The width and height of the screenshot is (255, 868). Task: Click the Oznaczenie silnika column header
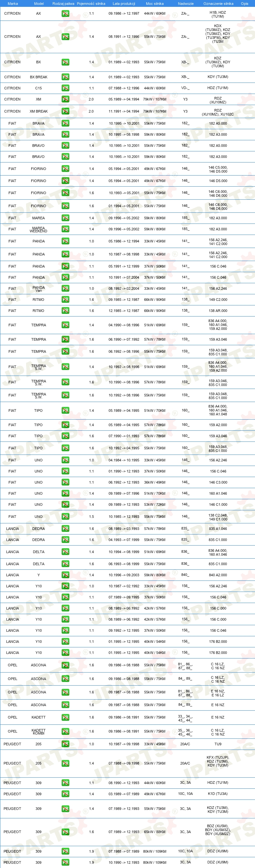(x=218, y=4)
